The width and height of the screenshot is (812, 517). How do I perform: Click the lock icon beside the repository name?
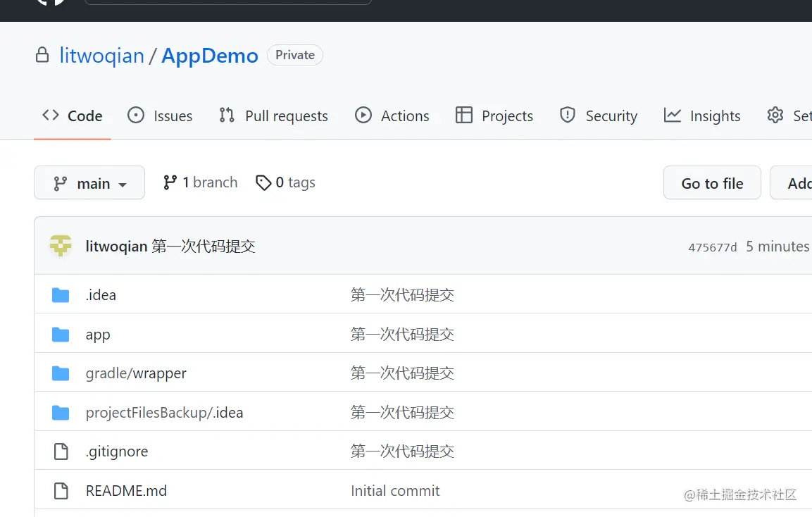point(42,55)
